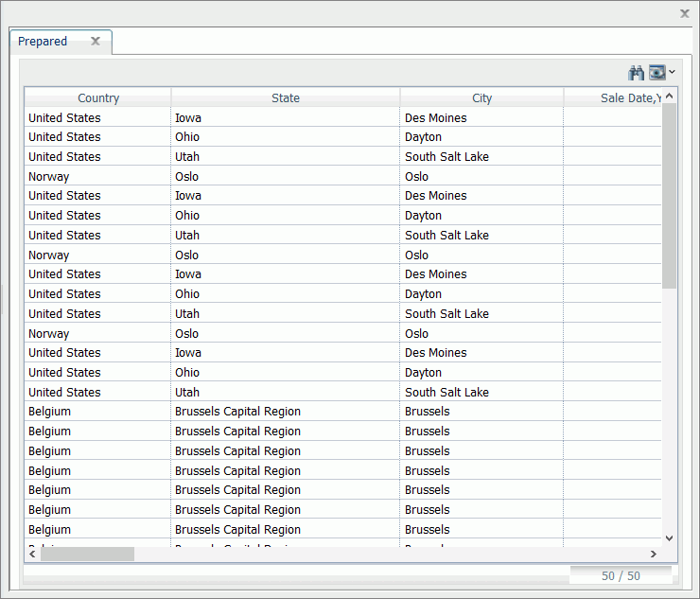Click the City column header
This screenshot has height=599, width=700.
click(x=481, y=97)
